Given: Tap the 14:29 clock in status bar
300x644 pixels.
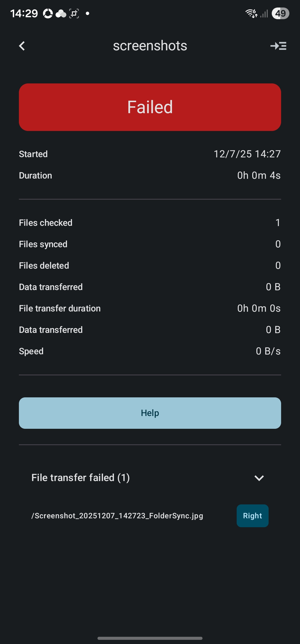Looking at the screenshot, I should point(24,13).
